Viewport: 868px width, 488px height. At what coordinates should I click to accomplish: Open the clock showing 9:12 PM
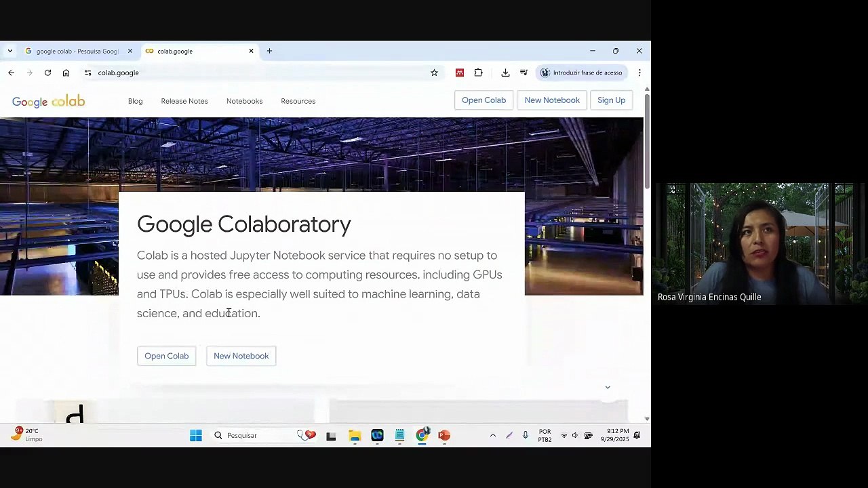pyautogui.click(x=614, y=435)
